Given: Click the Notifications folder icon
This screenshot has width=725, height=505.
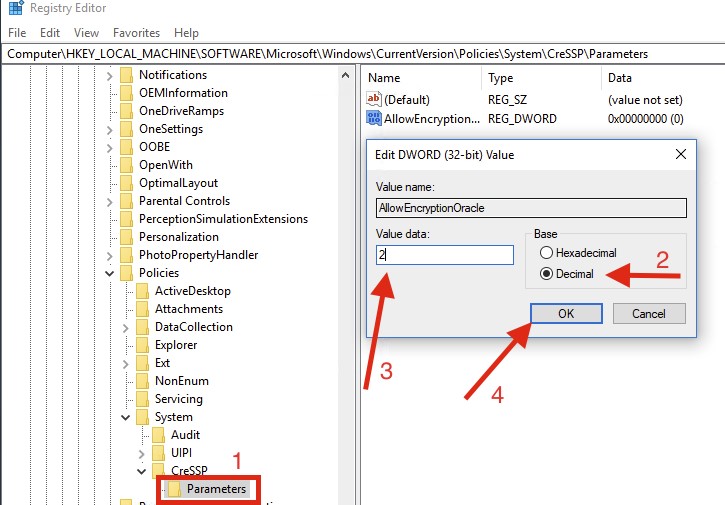Looking at the screenshot, I should point(127,75).
